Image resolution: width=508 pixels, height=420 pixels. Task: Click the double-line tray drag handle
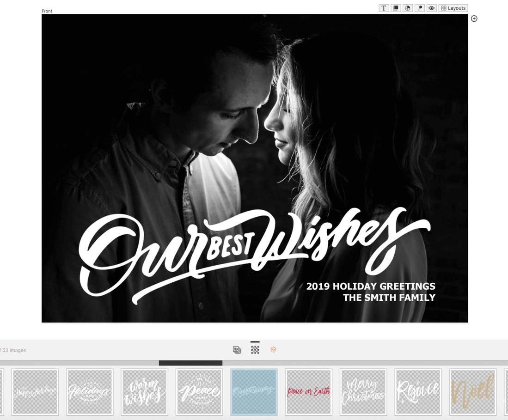click(255, 342)
